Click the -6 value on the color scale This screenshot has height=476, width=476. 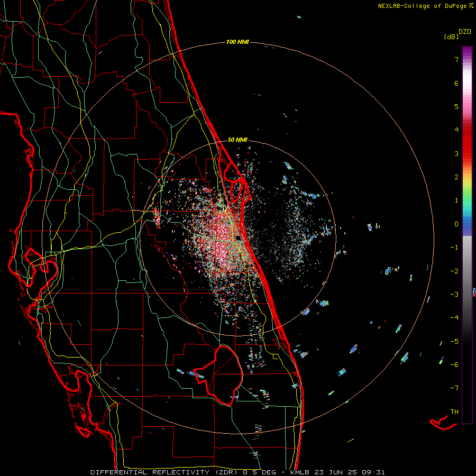pos(454,364)
